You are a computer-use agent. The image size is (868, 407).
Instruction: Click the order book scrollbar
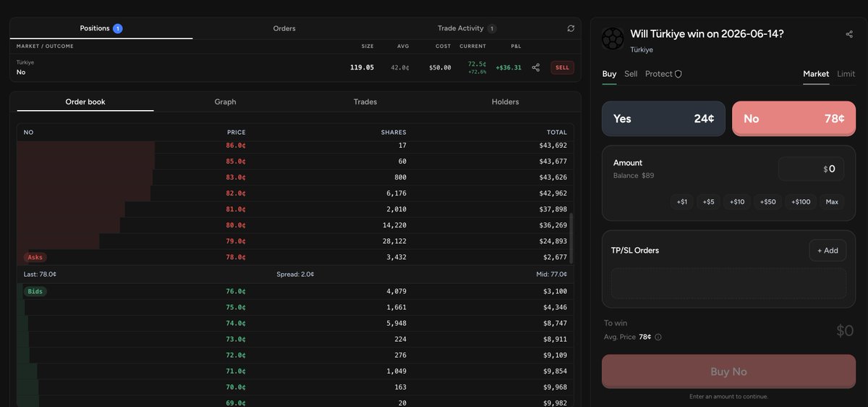[571, 238]
